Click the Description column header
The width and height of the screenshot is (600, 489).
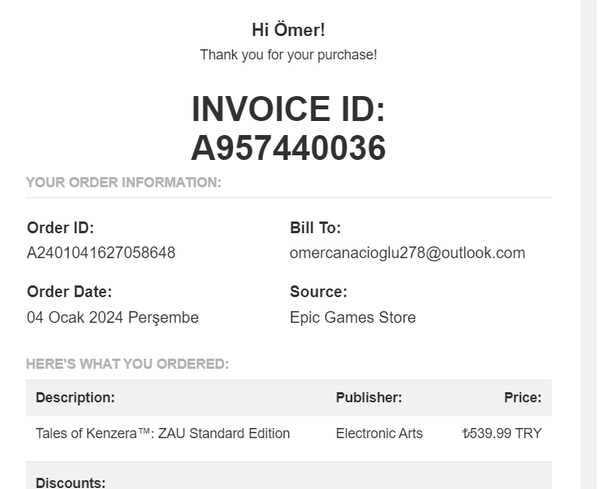pyautogui.click(x=75, y=397)
